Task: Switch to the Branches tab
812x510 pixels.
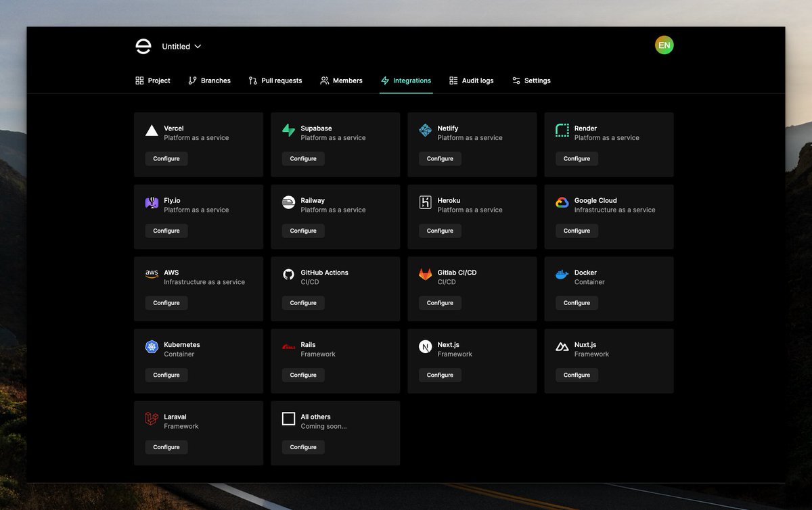Action: click(209, 80)
